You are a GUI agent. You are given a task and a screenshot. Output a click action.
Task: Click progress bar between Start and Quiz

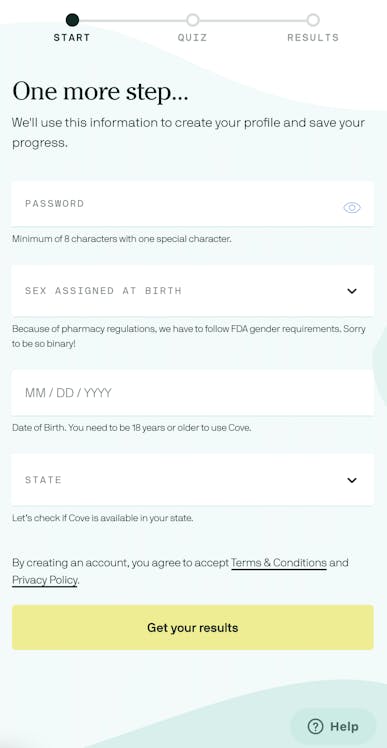coord(133,21)
